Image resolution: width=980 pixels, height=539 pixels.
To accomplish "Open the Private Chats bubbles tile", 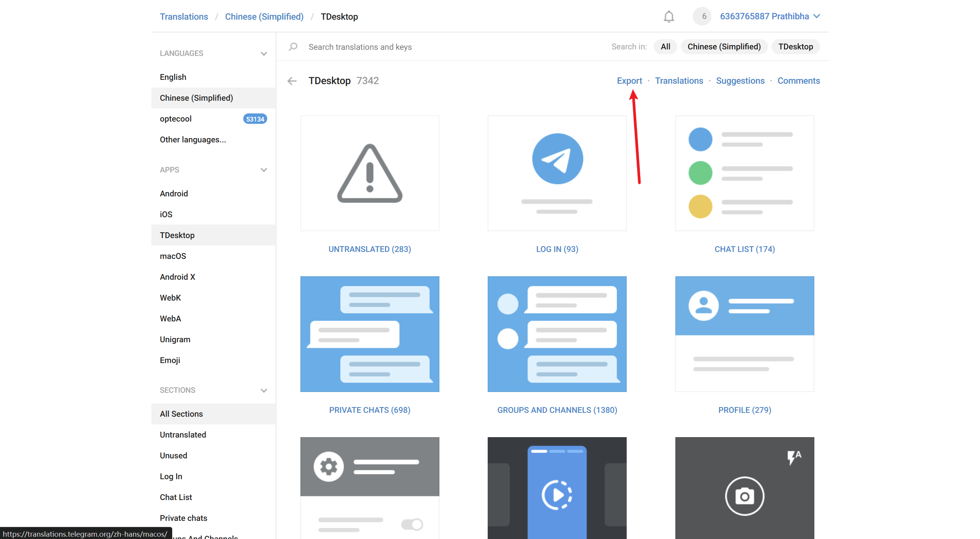I will coord(370,334).
